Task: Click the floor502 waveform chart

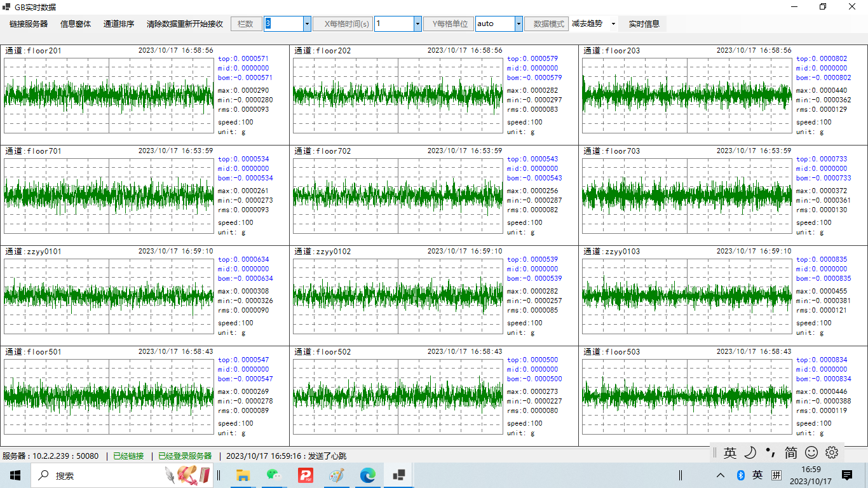Action: (x=398, y=396)
